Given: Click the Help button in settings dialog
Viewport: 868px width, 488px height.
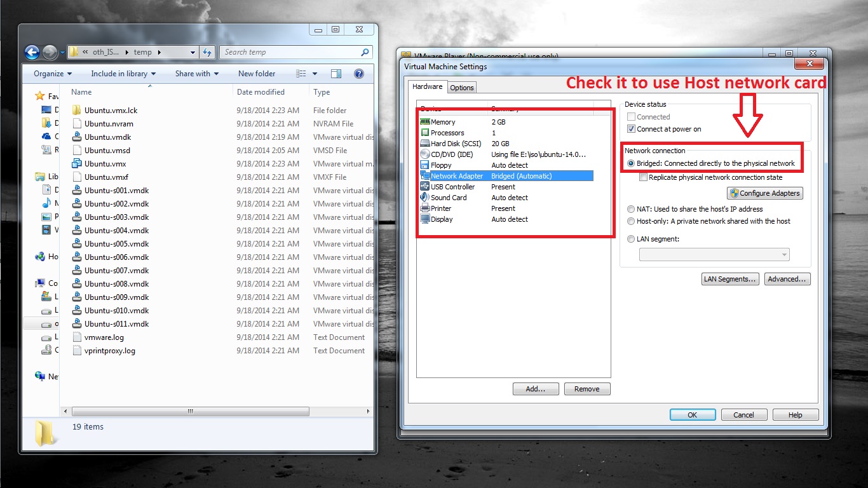Looking at the screenshot, I should pos(796,415).
